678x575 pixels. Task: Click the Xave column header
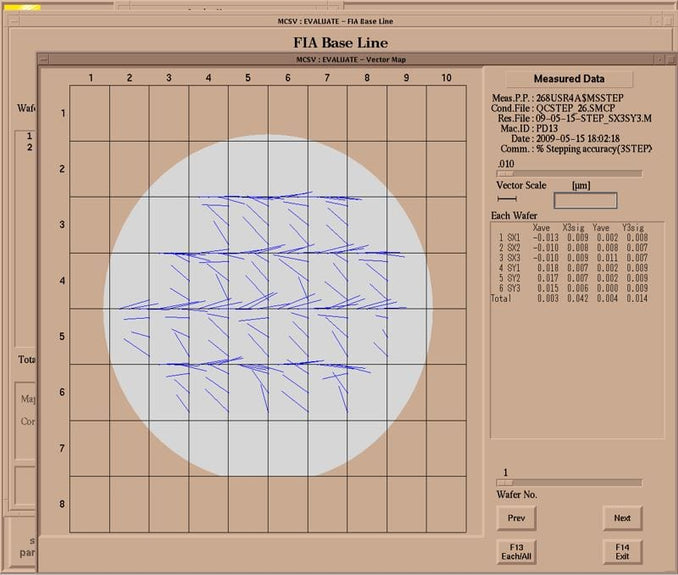(x=541, y=227)
